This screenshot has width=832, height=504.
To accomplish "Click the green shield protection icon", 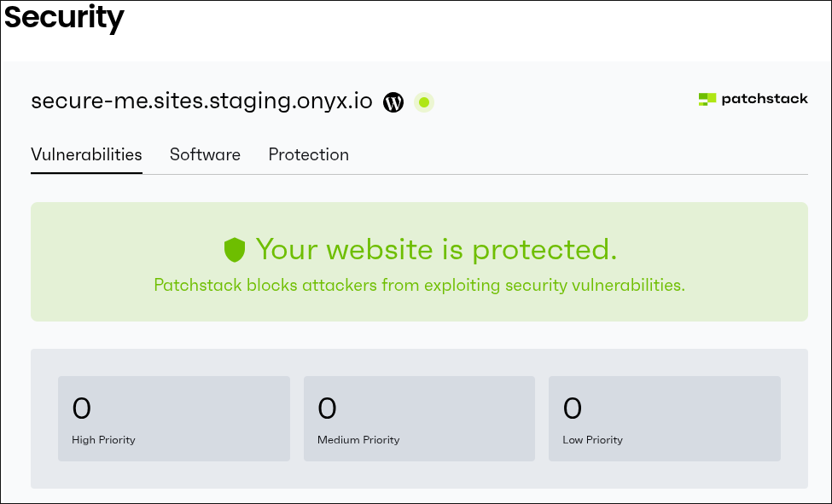I will click(235, 250).
